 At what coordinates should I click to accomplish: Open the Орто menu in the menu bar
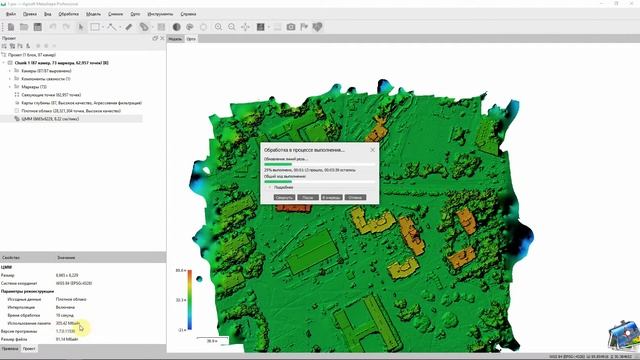[135, 14]
